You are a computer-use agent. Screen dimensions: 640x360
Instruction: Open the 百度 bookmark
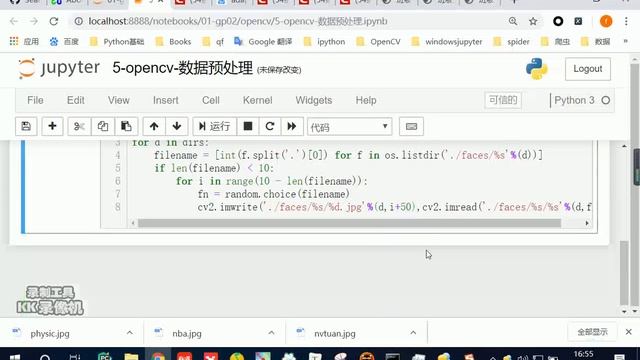pyautogui.click(x=64, y=42)
